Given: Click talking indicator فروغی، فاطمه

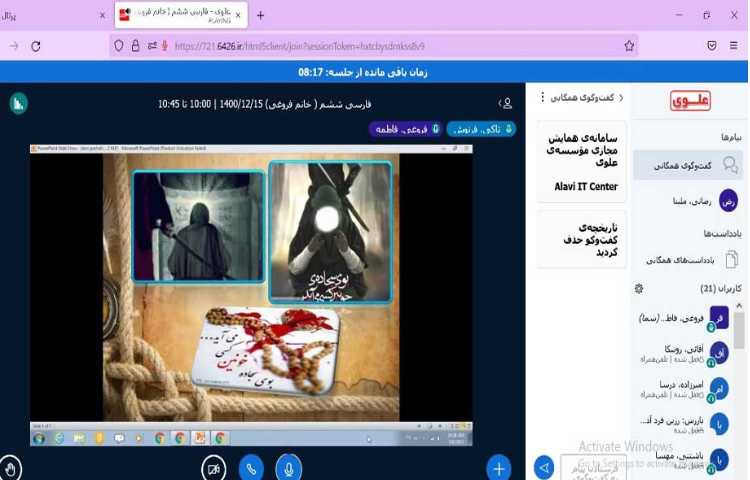Looking at the screenshot, I should point(405,129).
